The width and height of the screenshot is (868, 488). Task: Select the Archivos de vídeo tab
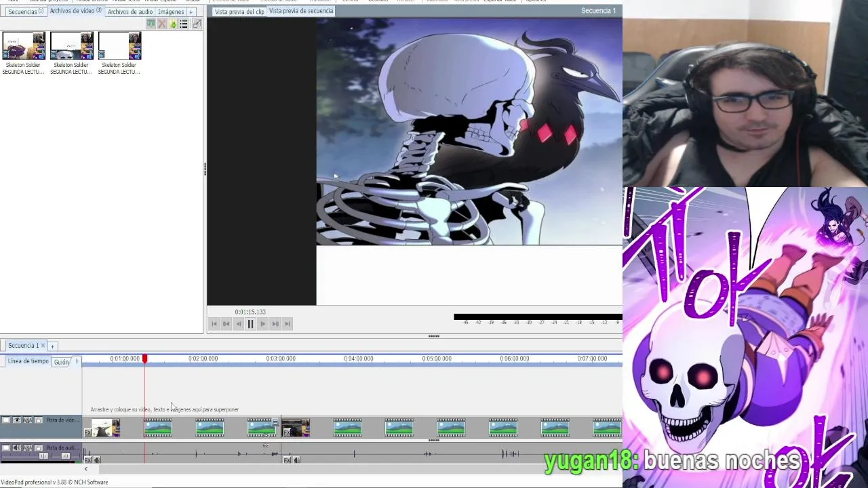(75, 11)
